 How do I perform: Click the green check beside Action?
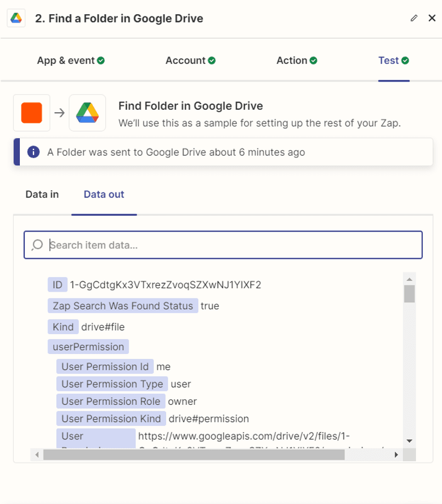coord(313,61)
